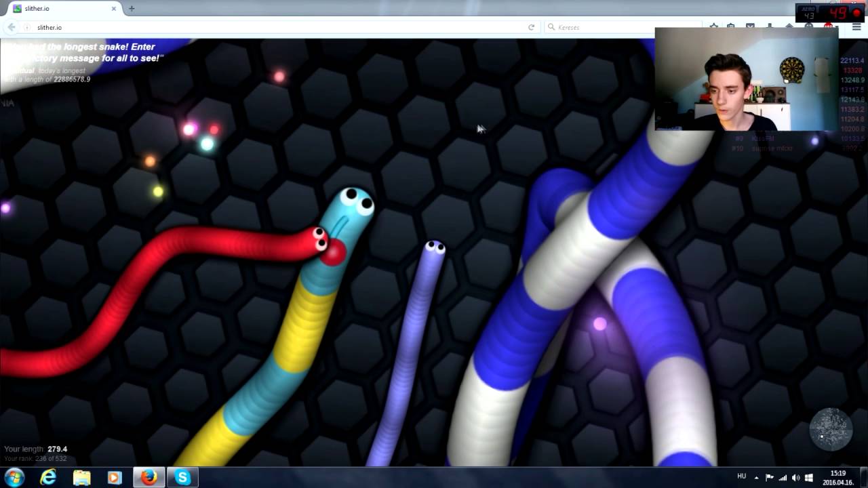The image size is (868, 488).
Task: Click the leaderboard score 22113.4
Action: tap(852, 61)
